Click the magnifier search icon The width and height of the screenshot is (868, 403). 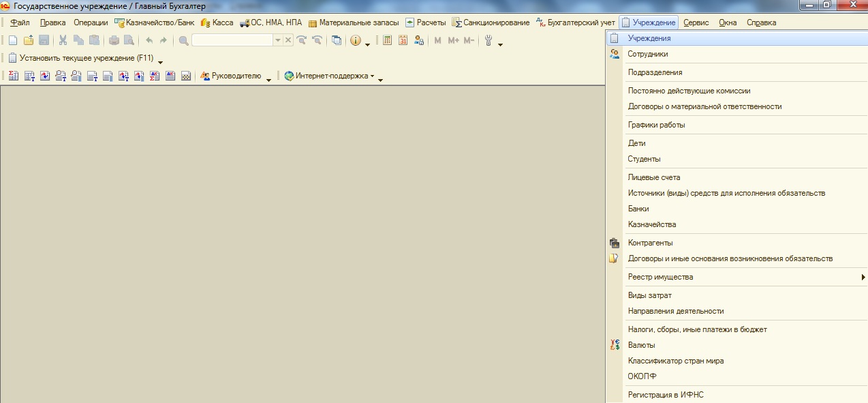[183, 40]
